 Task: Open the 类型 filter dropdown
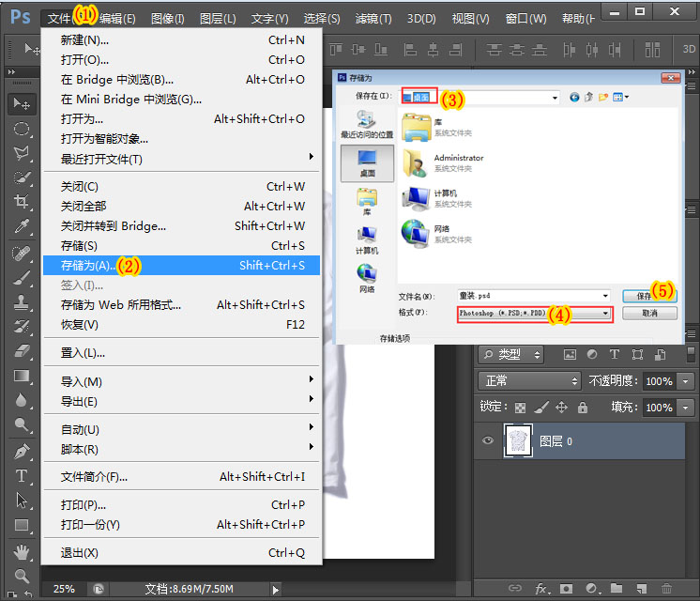click(x=510, y=355)
